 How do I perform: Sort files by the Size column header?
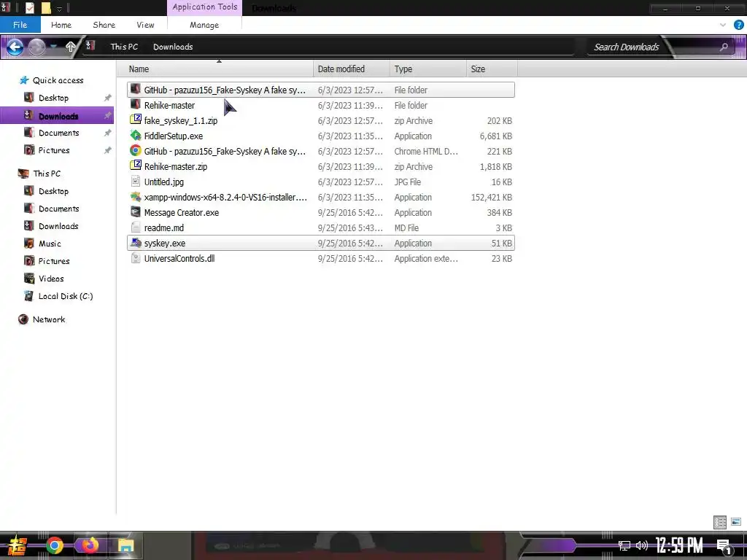point(492,69)
